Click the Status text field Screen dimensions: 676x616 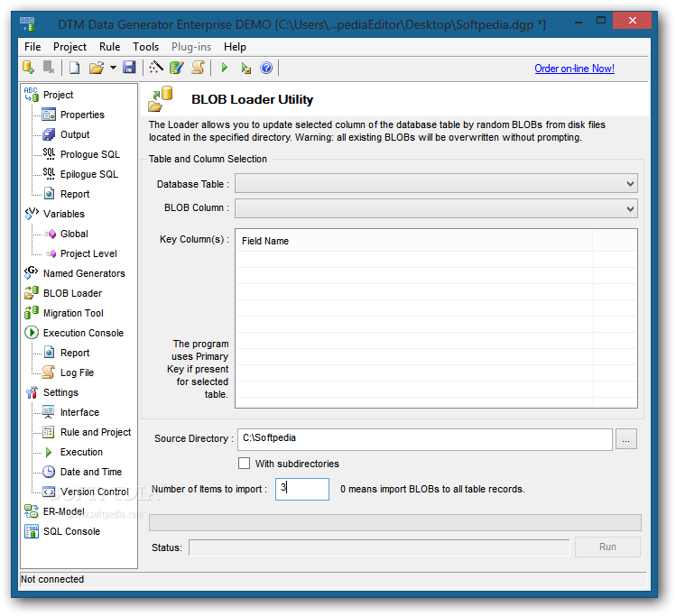379,547
